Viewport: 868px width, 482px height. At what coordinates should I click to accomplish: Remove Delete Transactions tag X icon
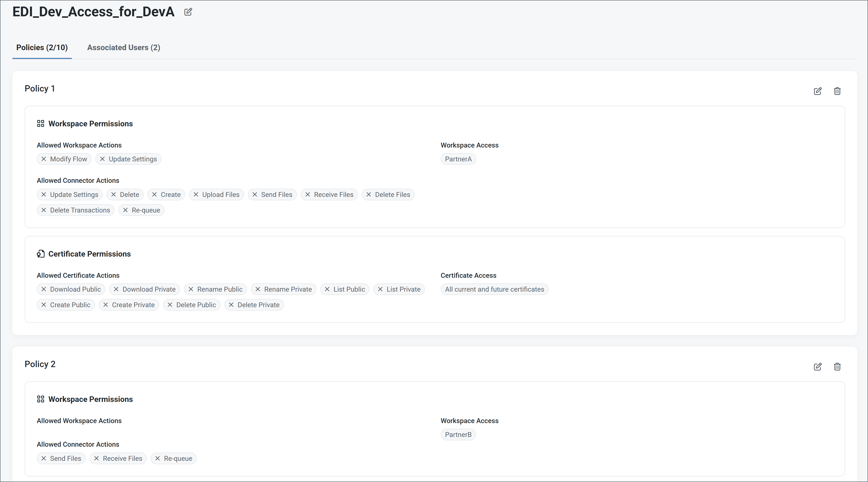[x=44, y=210]
